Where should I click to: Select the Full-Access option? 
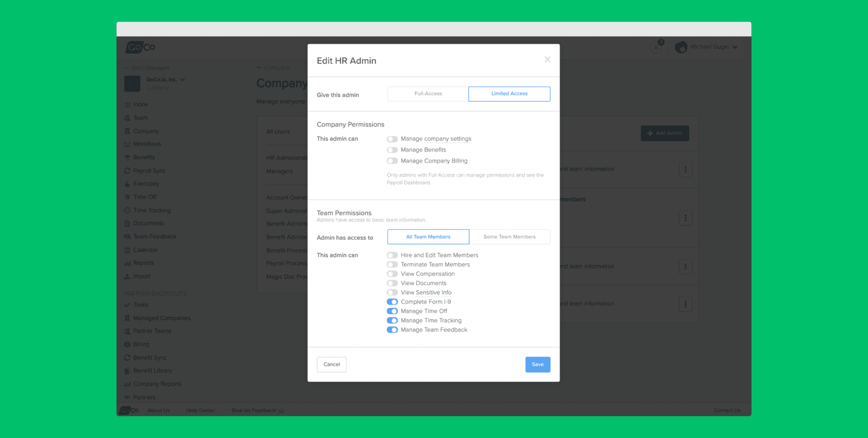(x=428, y=94)
